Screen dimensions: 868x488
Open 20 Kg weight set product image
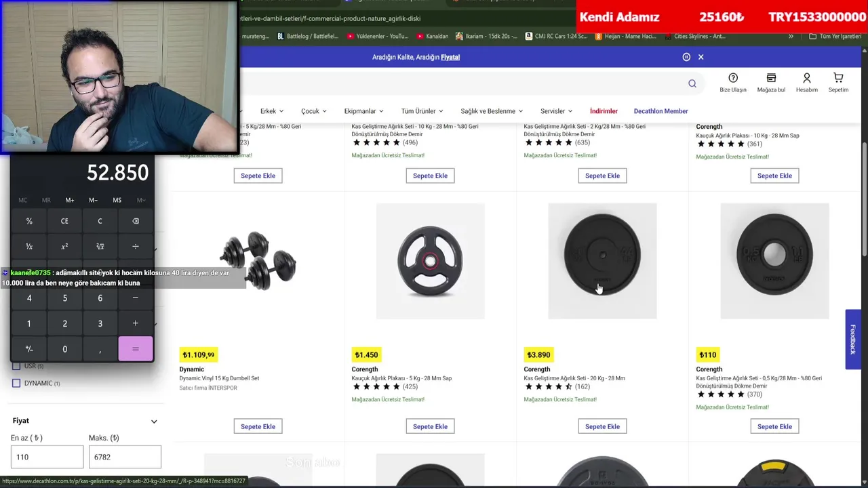pos(602,261)
